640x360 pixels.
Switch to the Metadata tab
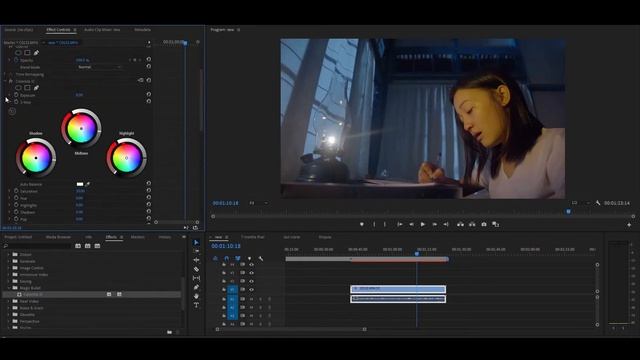click(x=142, y=30)
